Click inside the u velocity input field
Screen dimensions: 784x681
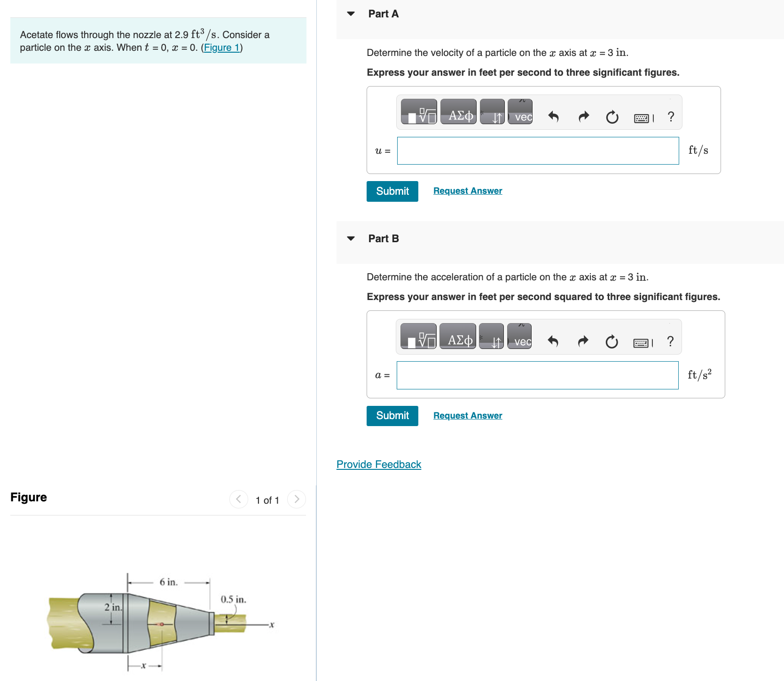click(x=538, y=150)
